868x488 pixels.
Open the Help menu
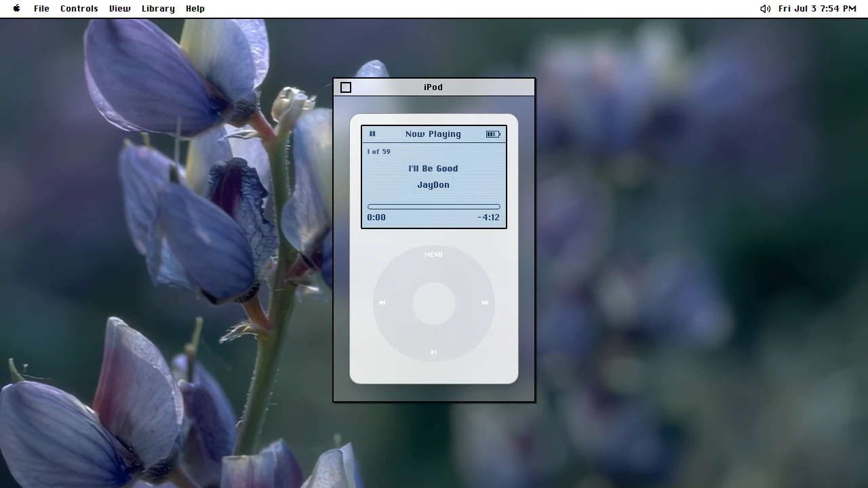coord(195,9)
